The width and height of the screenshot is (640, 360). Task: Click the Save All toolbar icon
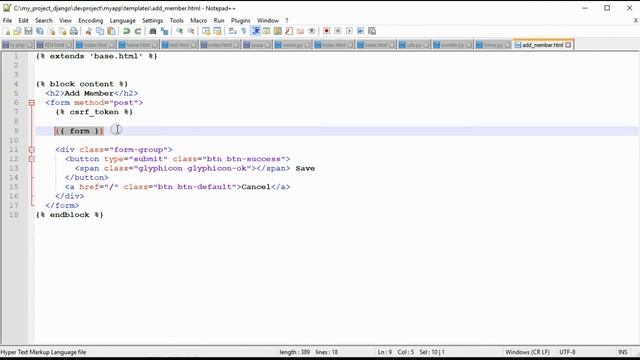click(x=40, y=31)
